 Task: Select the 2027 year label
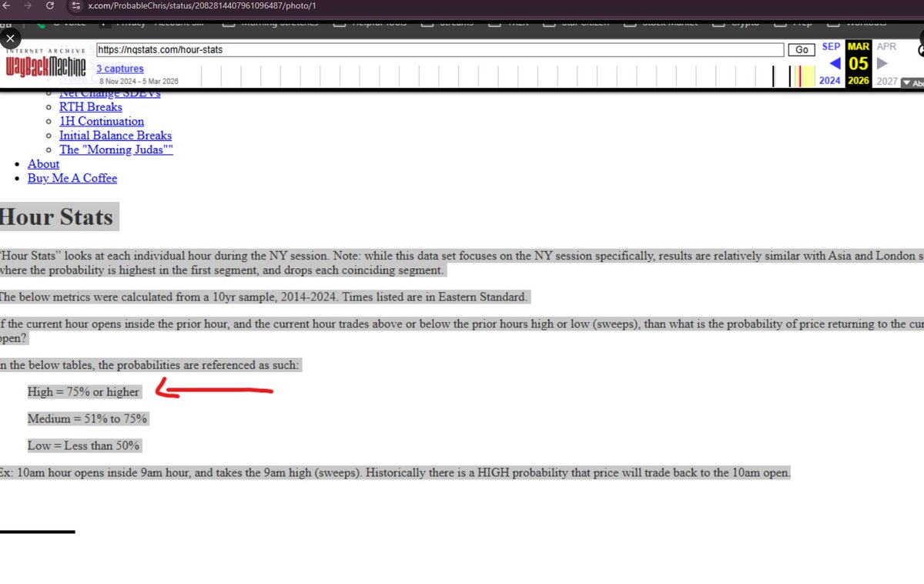[x=887, y=81]
